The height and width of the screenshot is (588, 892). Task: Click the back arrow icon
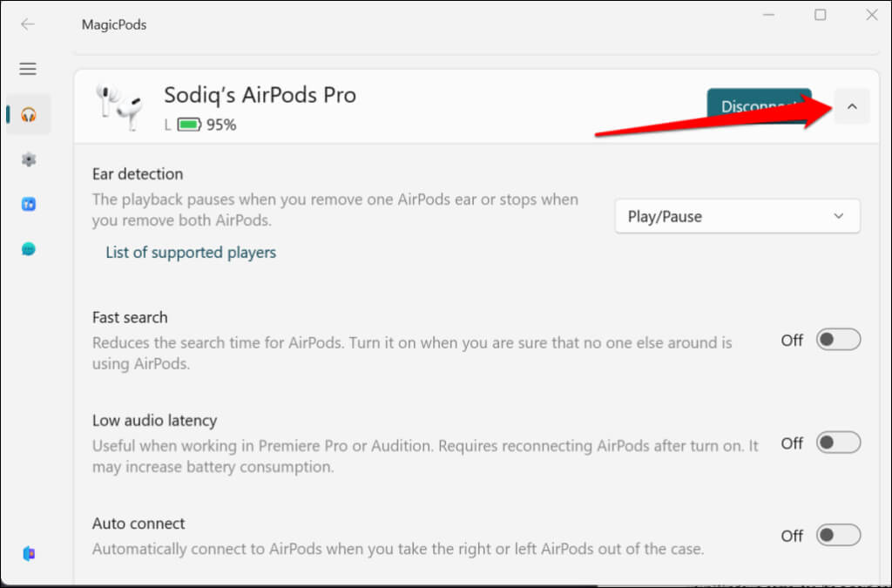[x=28, y=24]
